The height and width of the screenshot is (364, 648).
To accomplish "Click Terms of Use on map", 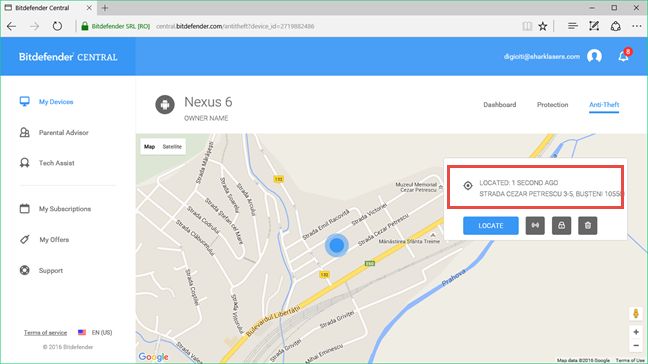I will pyautogui.click(x=630, y=361).
